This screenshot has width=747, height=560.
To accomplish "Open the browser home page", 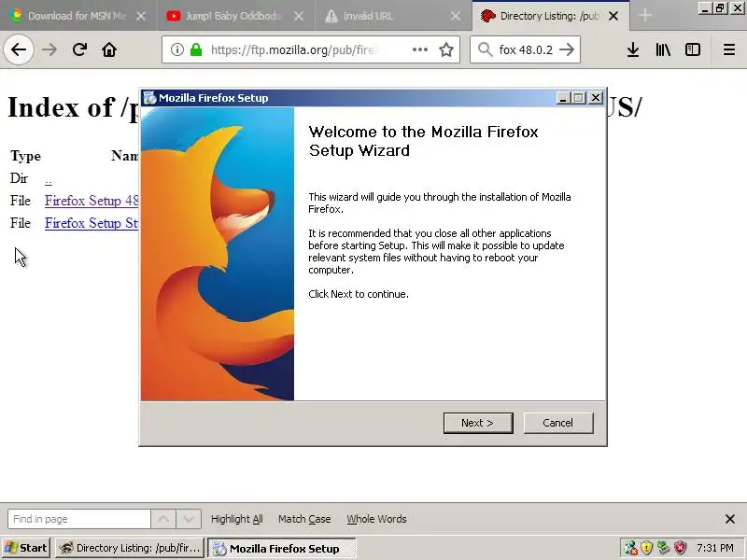I will [x=109, y=49].
